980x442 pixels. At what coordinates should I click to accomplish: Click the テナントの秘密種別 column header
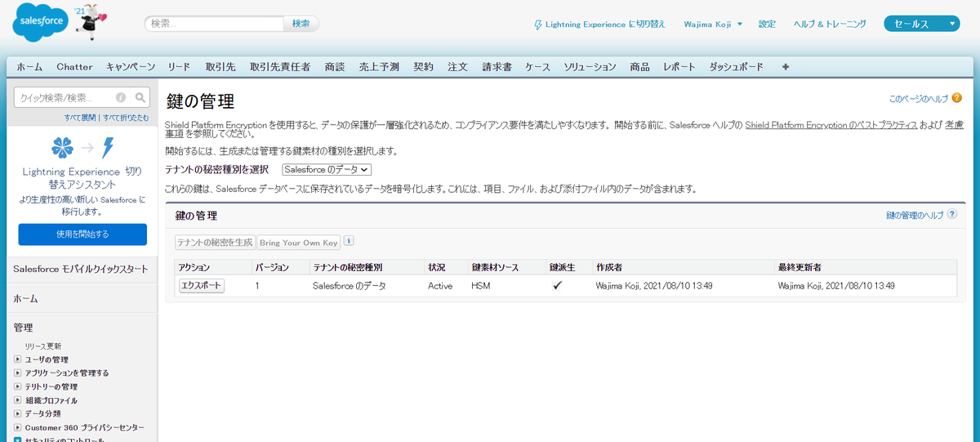347,267
